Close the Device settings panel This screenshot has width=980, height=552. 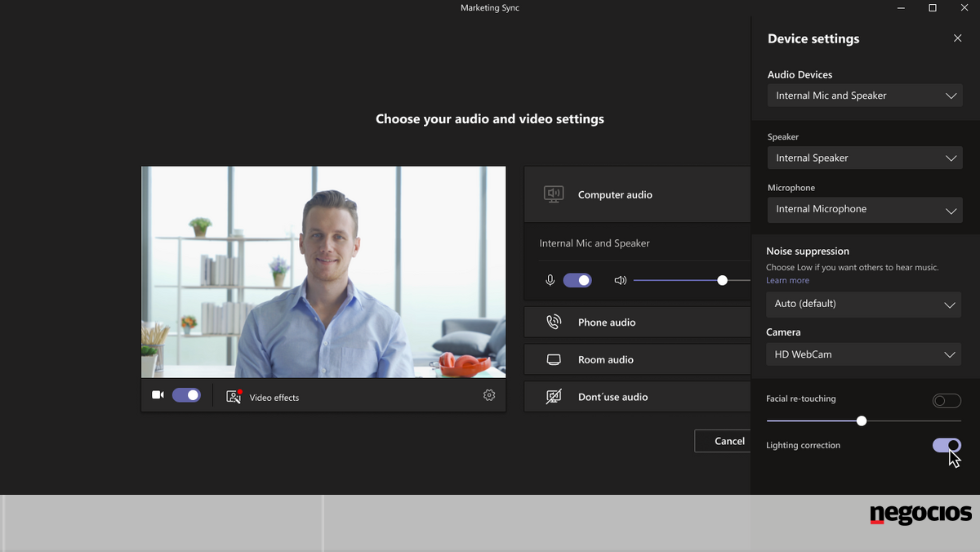(x=958, y=38)
